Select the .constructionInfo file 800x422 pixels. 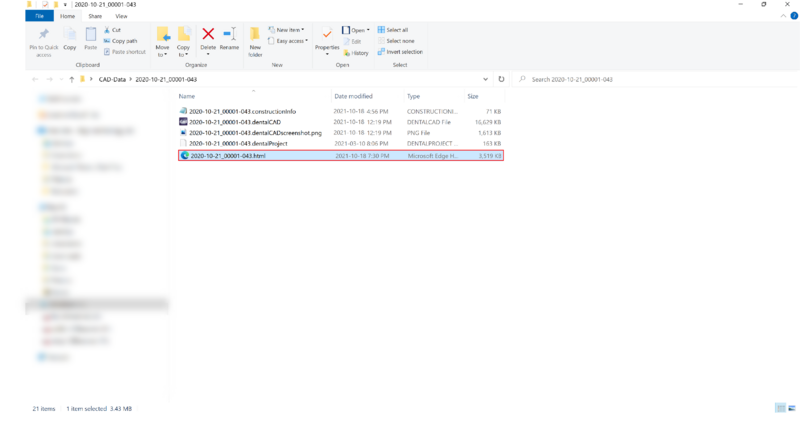341,111
